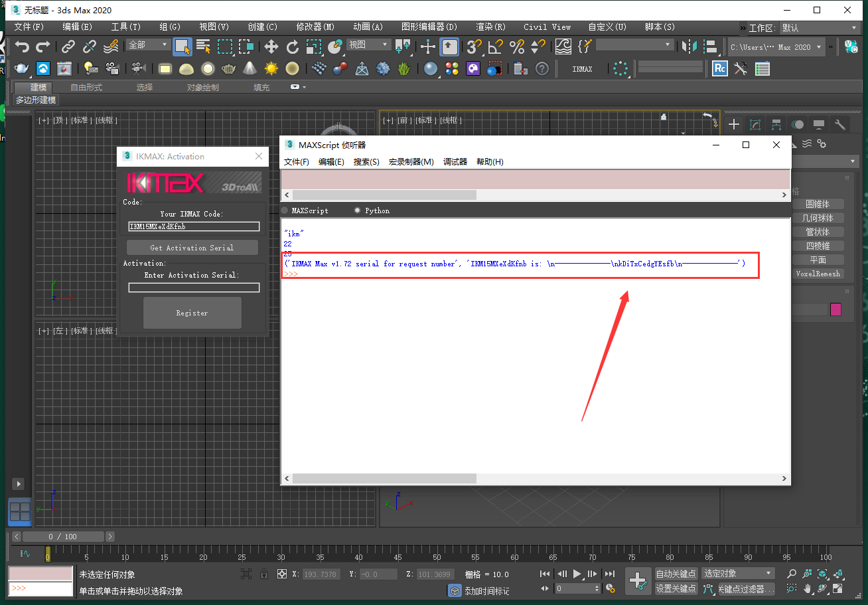This screenshot has height=605, width=868.
Task: Click the Bind to Space Warp icon
Action: (111, 46)
